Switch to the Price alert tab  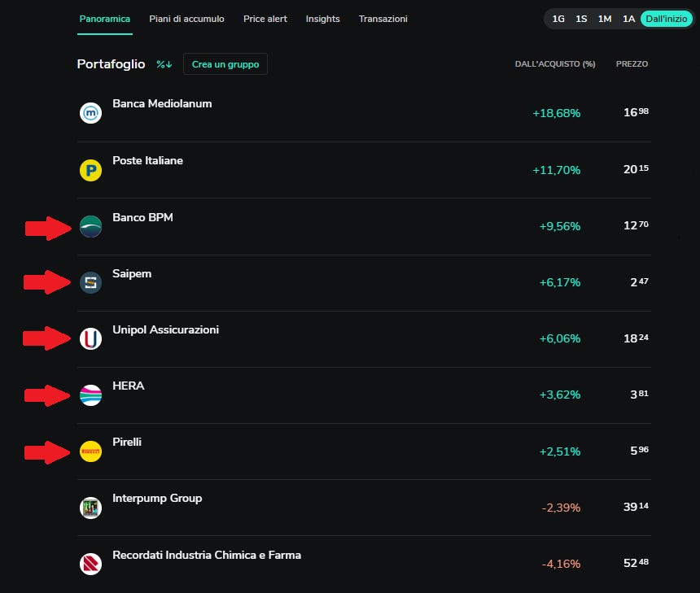[x=265, y=19]
